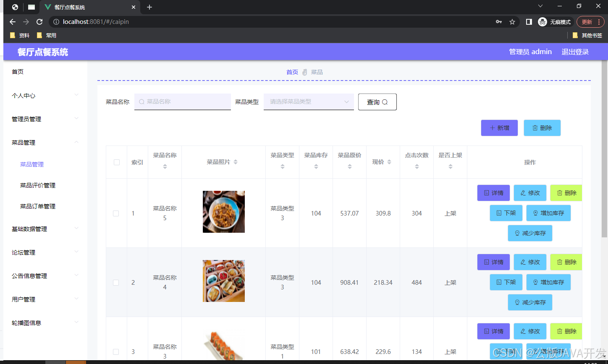
Task: Toggle the browser side panel icon
Action: point(529,22)
